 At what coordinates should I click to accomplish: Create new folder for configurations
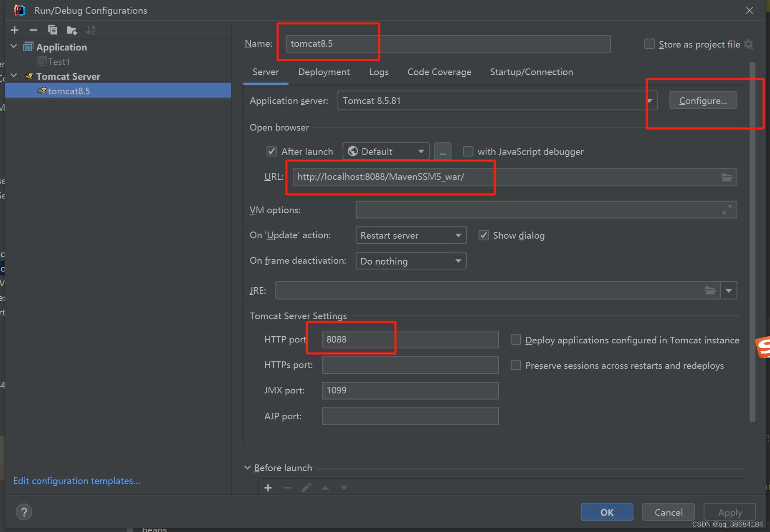[x=72, y=30]
